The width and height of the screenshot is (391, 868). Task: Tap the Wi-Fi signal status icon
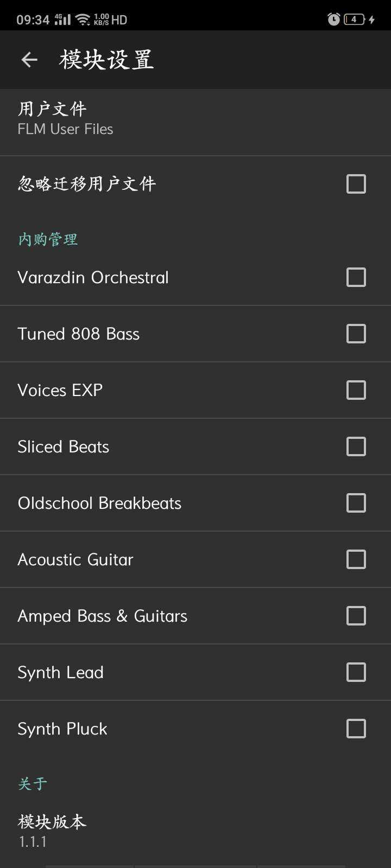tap(83, 20)
